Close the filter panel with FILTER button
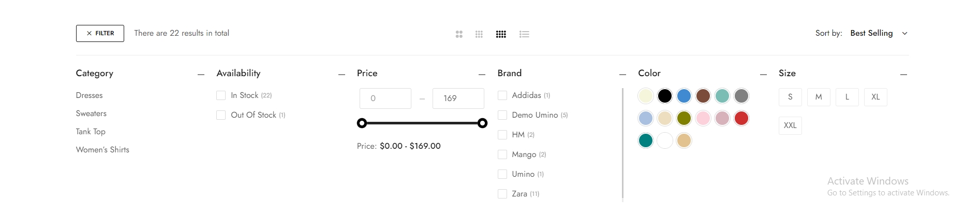This screenshot has width=980, height=212. click(100, 33)
